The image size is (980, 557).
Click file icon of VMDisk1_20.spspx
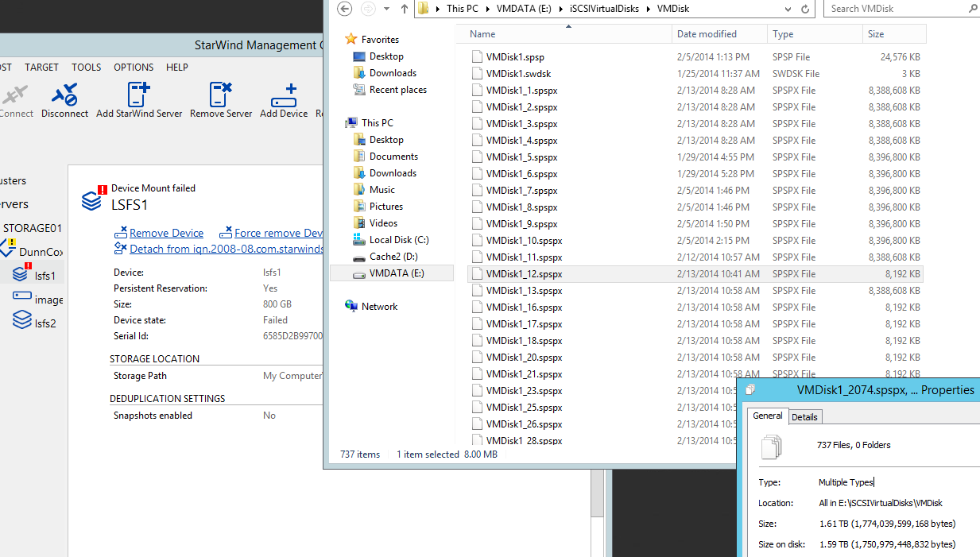click(x=477, y=358)
